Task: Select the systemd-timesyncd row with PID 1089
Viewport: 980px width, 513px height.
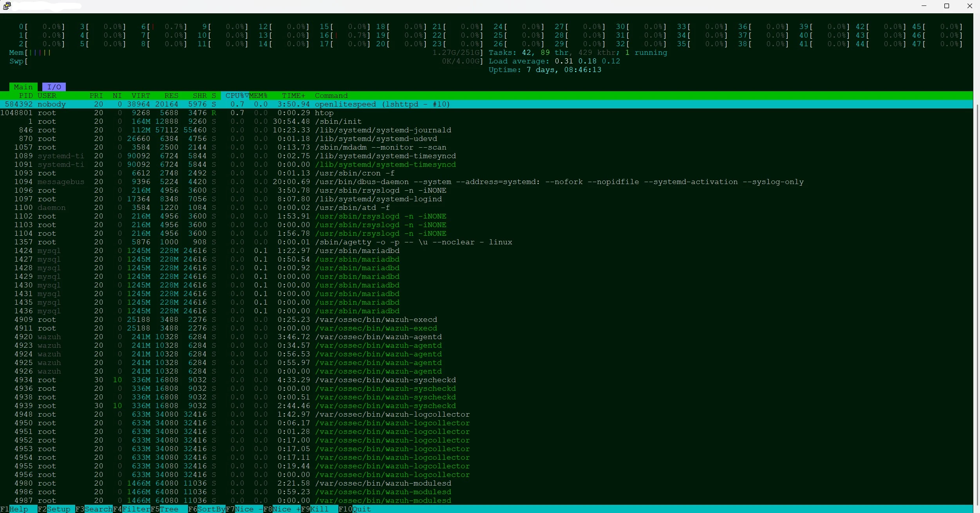Action: tap(486, 156)
